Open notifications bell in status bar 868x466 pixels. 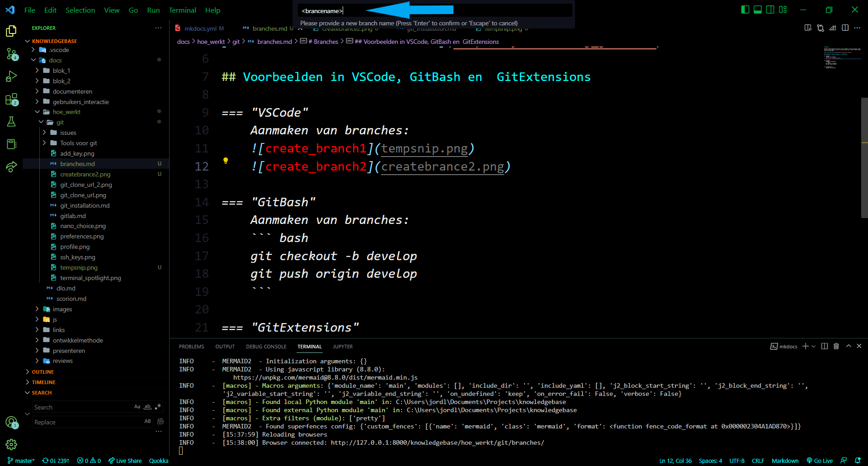pos(858,461)
